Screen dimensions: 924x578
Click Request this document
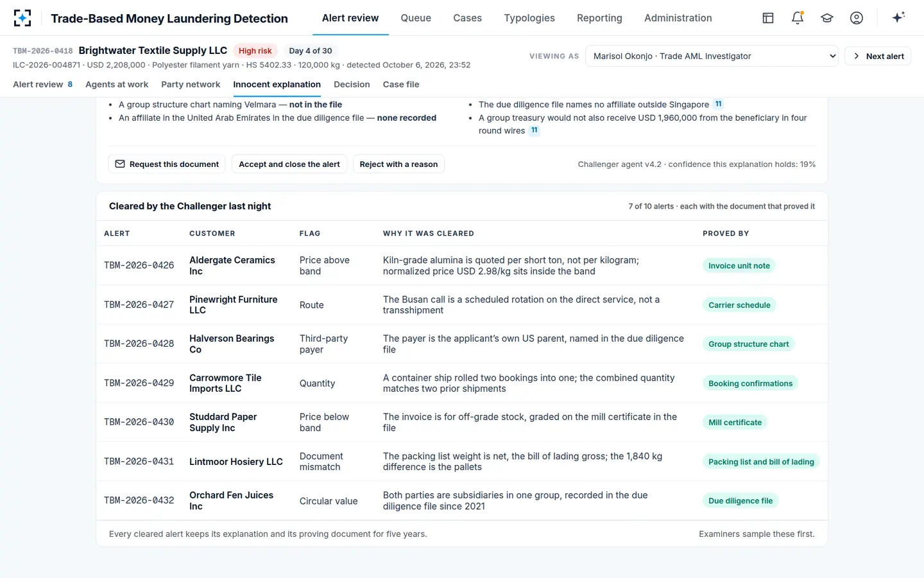tap(167, 164)
